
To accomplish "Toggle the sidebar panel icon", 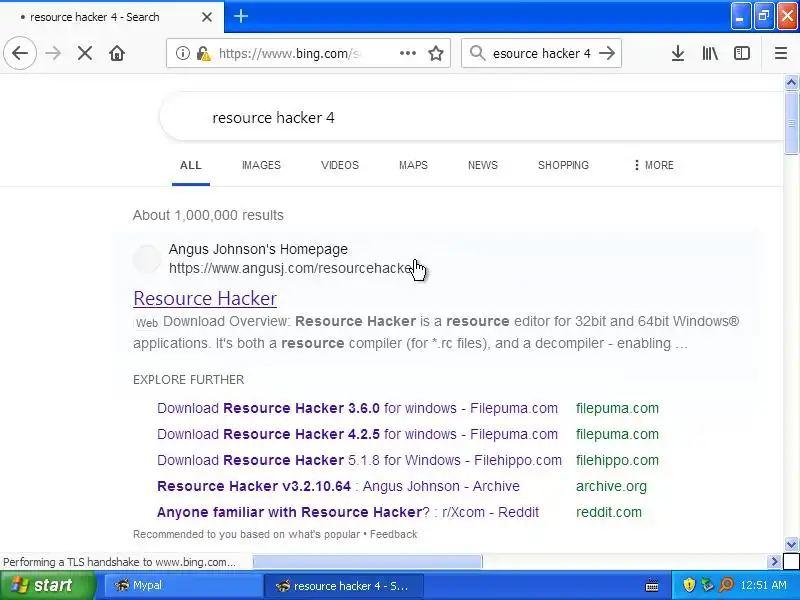I will [742, 53].
